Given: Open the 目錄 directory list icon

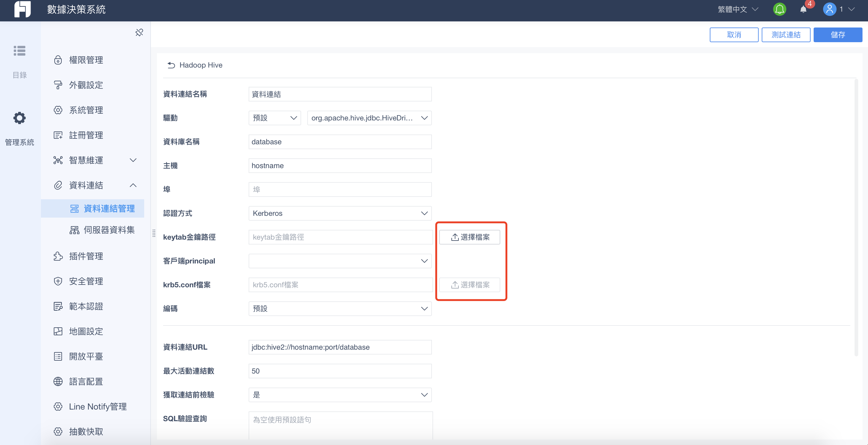Looking at the screenshot, I should coord(20,50).
